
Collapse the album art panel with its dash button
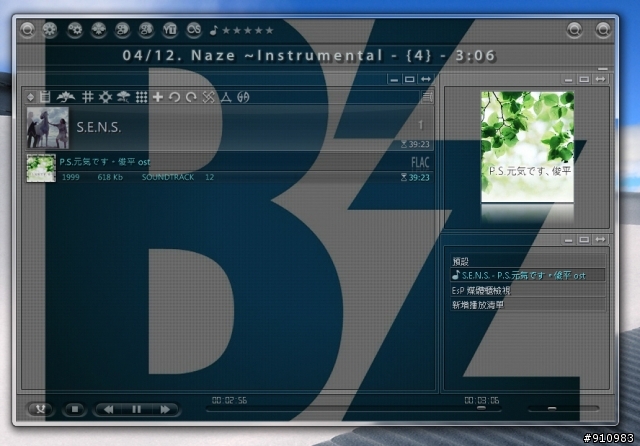pos(568,79)
